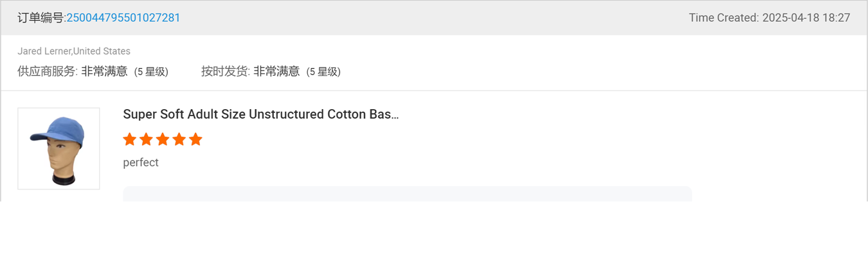868x276 pixels.
Task: Open order number 250044795501027281 link
Action: [123, 18]
